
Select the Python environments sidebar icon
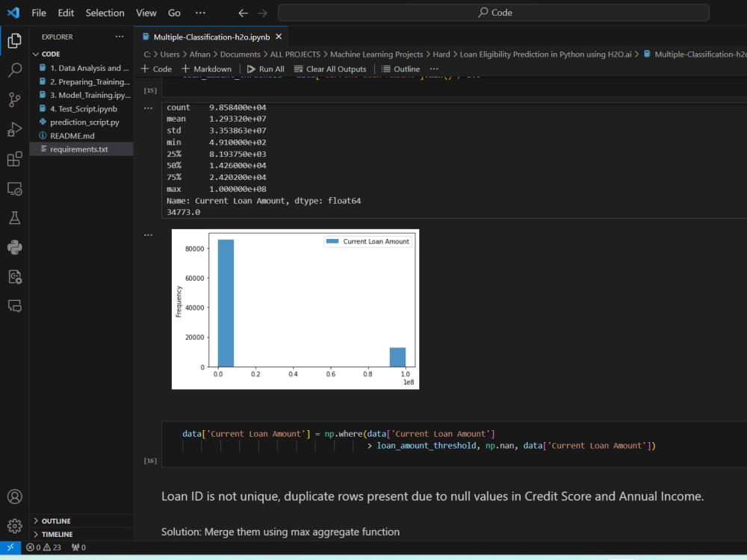[13, 247]
